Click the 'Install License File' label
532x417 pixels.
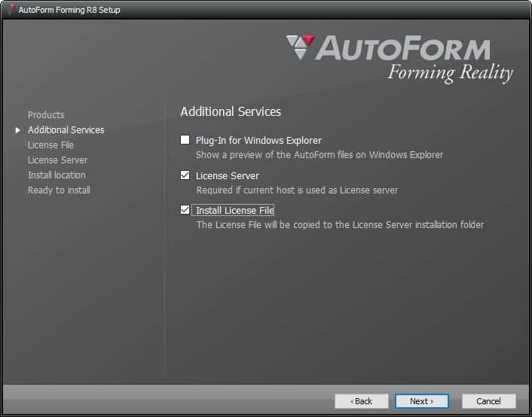[235, 210]
